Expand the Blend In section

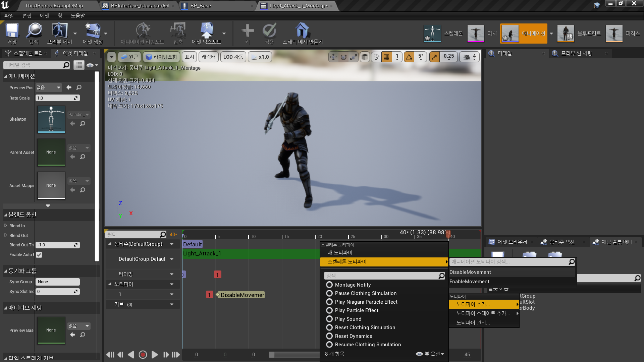(6, 226)
